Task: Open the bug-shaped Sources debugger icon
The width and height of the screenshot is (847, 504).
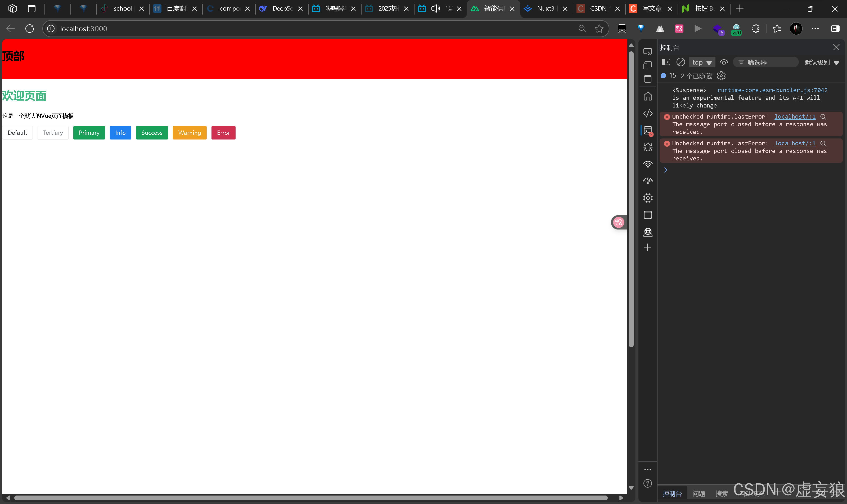Action: pos(647,147)
